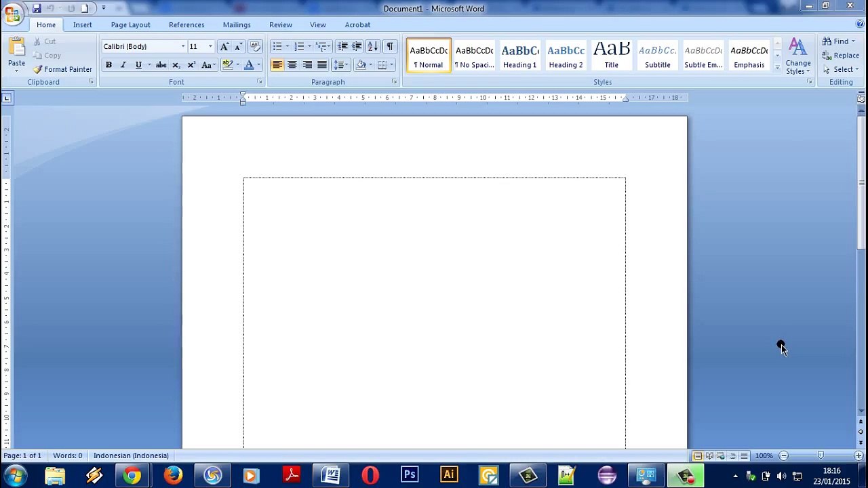Switch to the Insert tab

point(83,25)
